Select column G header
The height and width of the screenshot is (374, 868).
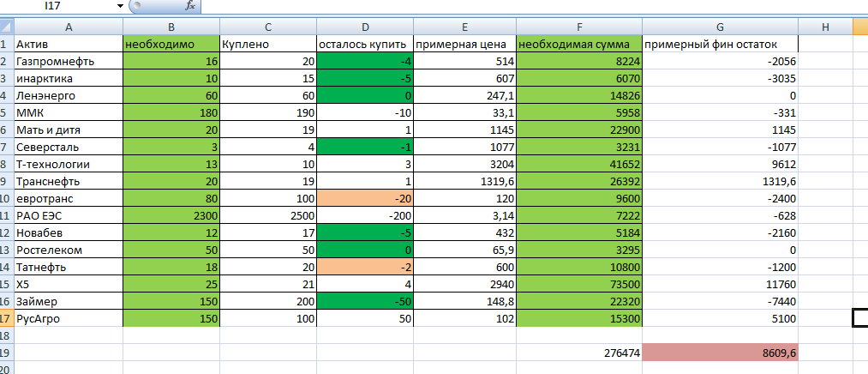[x=720, y=27]
